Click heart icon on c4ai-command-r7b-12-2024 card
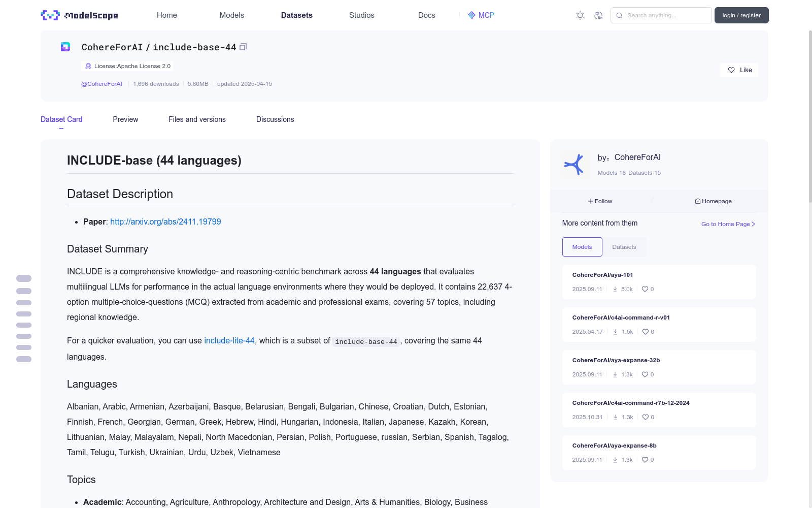 [645, 417]
